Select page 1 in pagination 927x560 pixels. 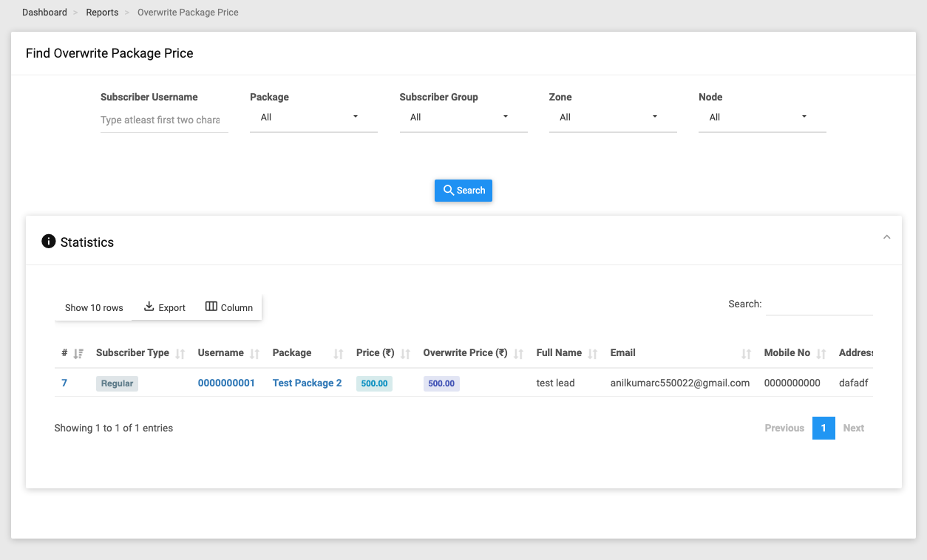click(x=824, y=428)
